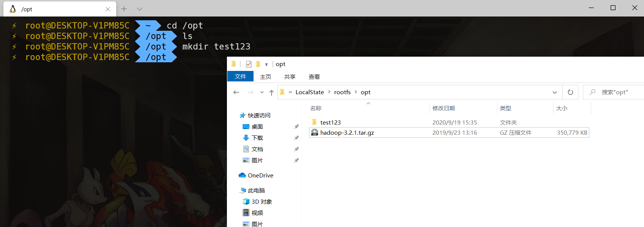644x227 pixels.
Task: Open the 主页 ribbon tab
Action: [266, 77]
